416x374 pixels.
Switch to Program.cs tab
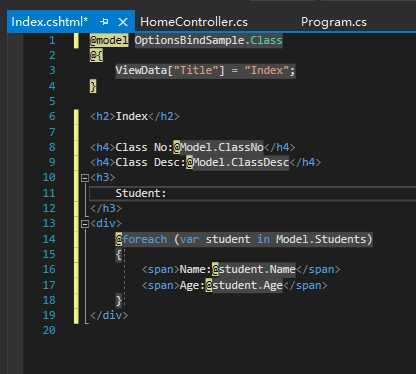334,22
